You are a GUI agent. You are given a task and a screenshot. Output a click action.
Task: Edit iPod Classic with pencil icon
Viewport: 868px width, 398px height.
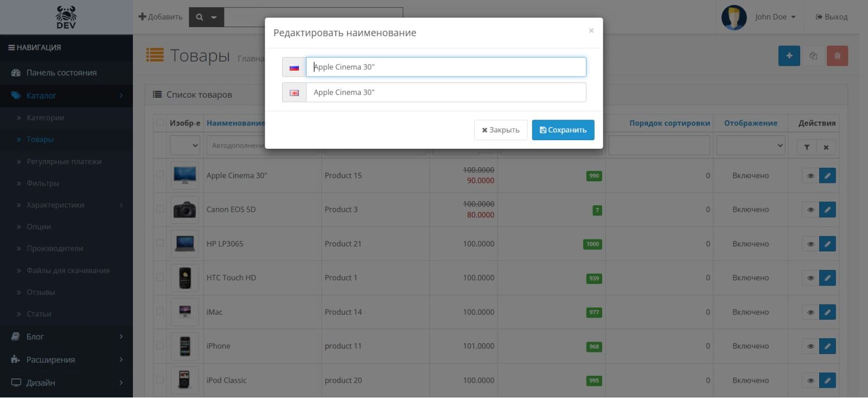827,380
